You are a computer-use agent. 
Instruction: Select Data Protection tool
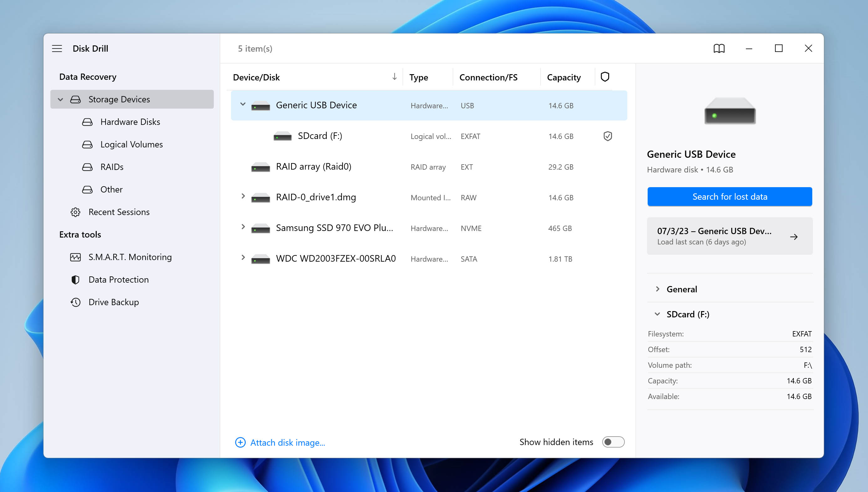(x=119, y=279)
